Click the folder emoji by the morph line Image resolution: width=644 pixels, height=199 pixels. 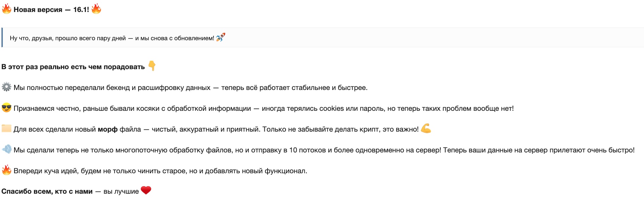coord(6,128)
